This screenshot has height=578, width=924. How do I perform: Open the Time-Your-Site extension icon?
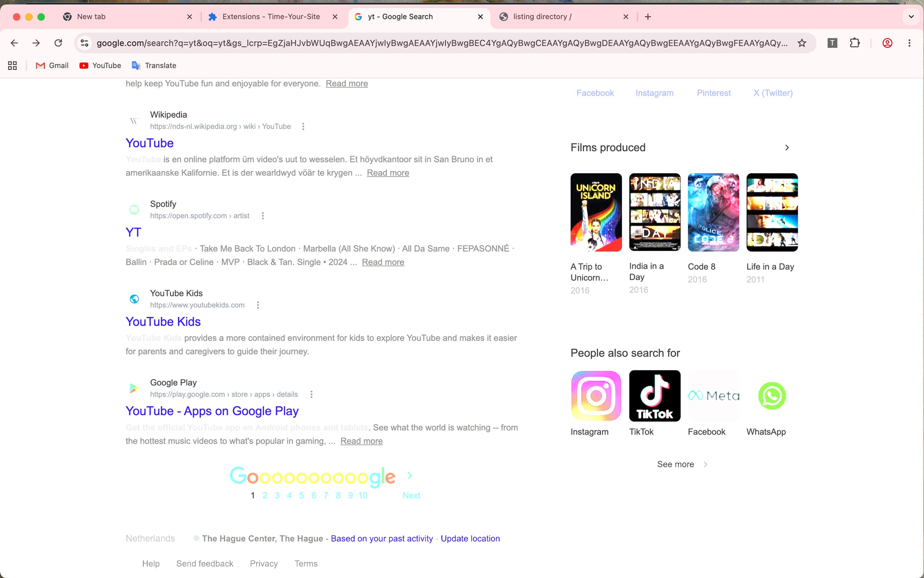(832, 43)
